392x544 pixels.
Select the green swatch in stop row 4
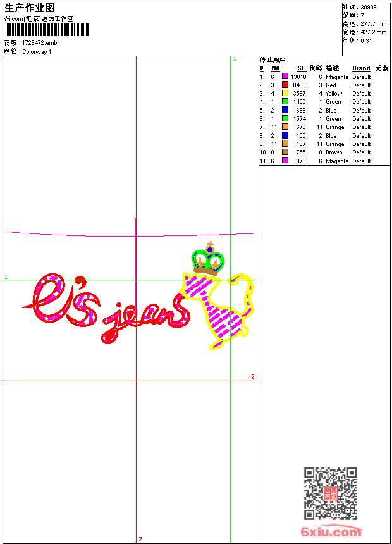(285, 101)
